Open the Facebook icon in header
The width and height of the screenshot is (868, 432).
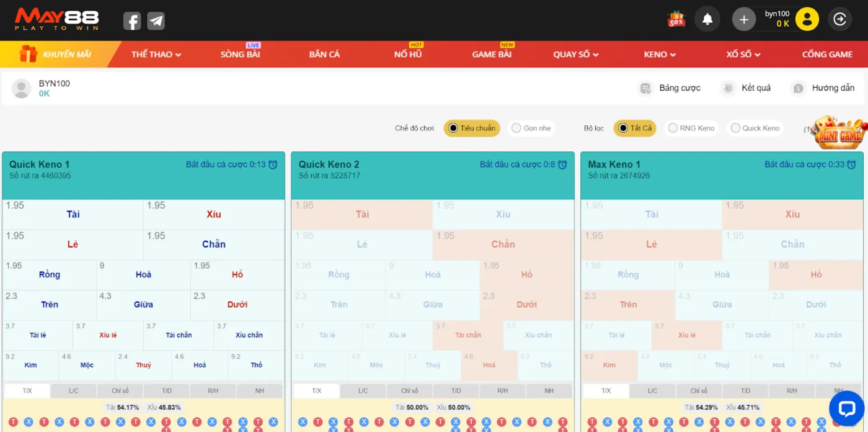coord(131,21)
